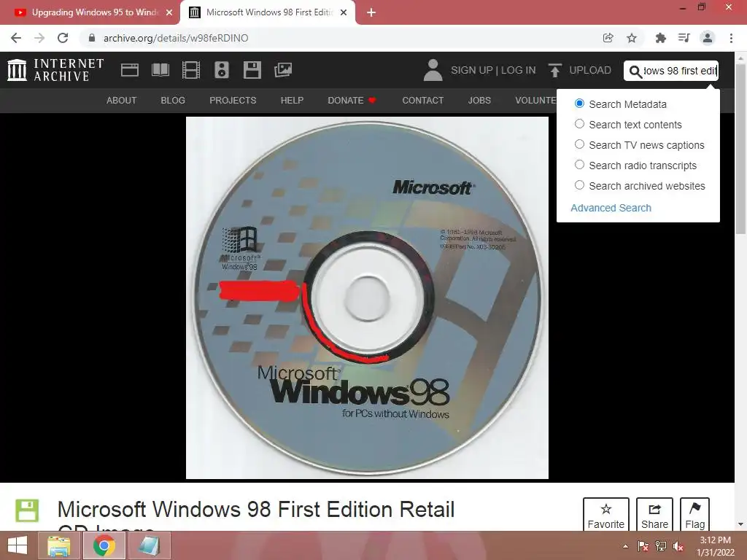Open the BLOG menu item
The height and width of the screenshot is (560, 747).
[x=173, y=101]
